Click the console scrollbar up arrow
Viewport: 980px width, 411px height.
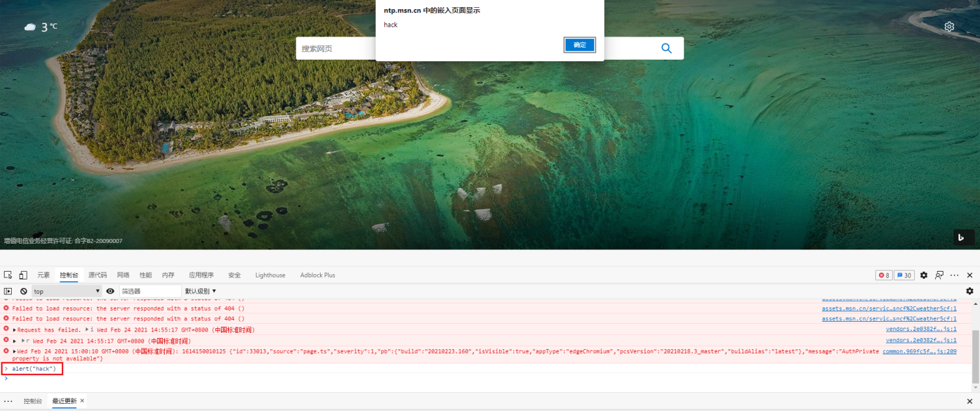tap(975, 303)
